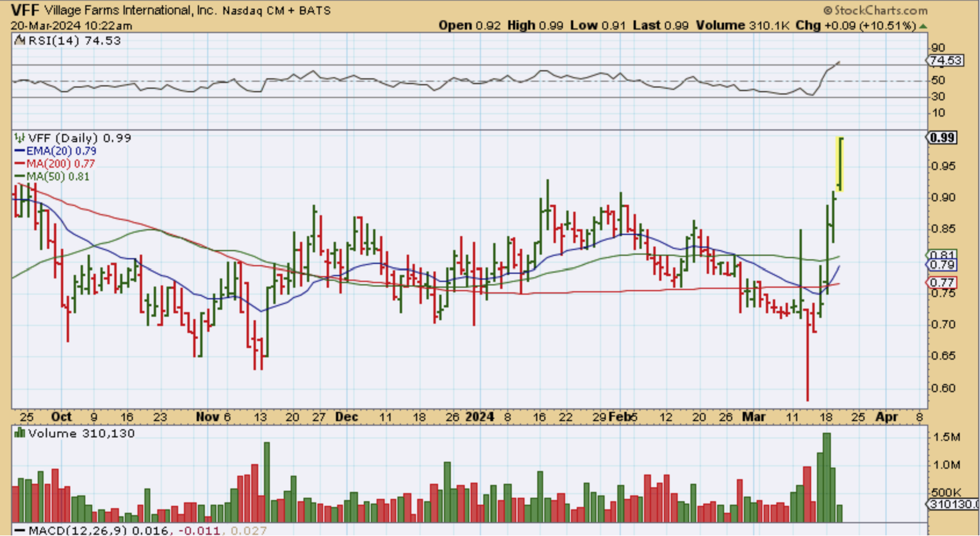The width and height of the screenshot is (980, 536).
Task: Click the company name Village Farms International, Inc.
Action: coord(130,10)
